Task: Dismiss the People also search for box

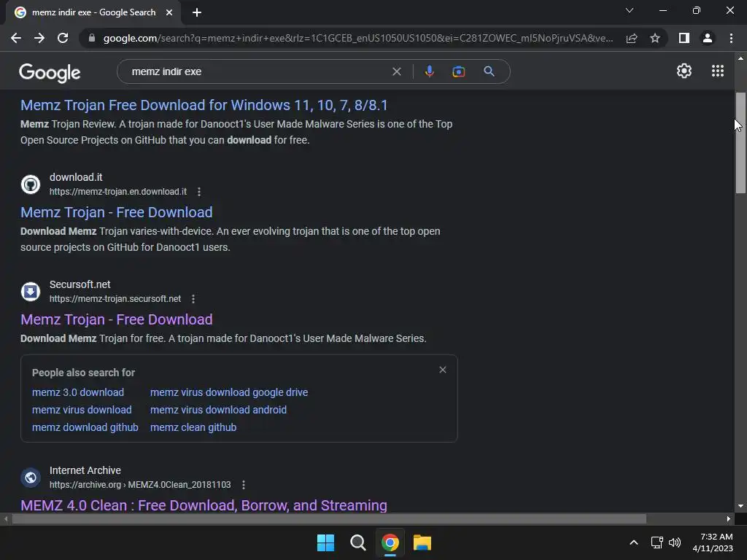Action: click(443, 370)
